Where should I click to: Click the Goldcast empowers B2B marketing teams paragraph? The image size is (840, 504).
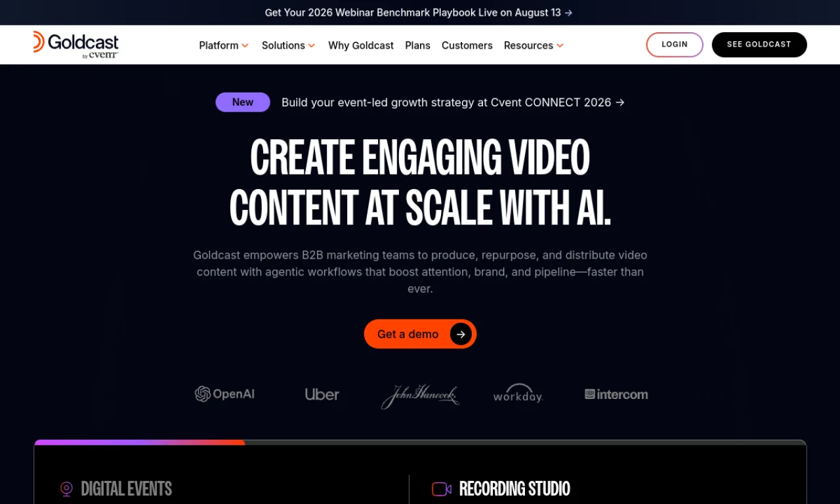point(420,272)
